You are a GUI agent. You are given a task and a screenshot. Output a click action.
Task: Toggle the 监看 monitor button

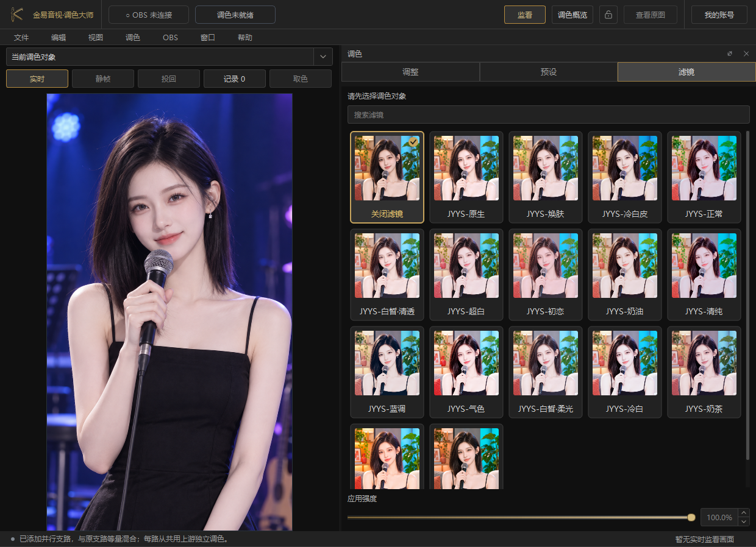pyautogui.click(x=525, y=15)
